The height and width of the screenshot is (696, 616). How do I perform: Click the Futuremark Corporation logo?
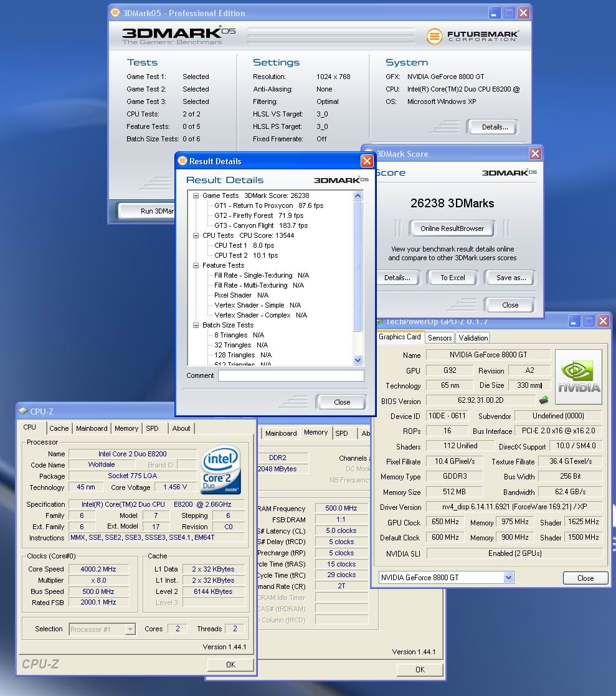point(472,36)
